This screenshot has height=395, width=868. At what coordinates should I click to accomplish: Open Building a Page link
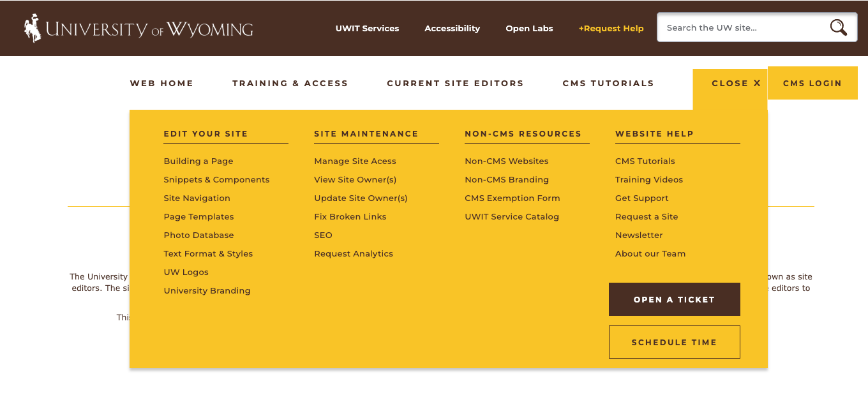coord(198,161)
